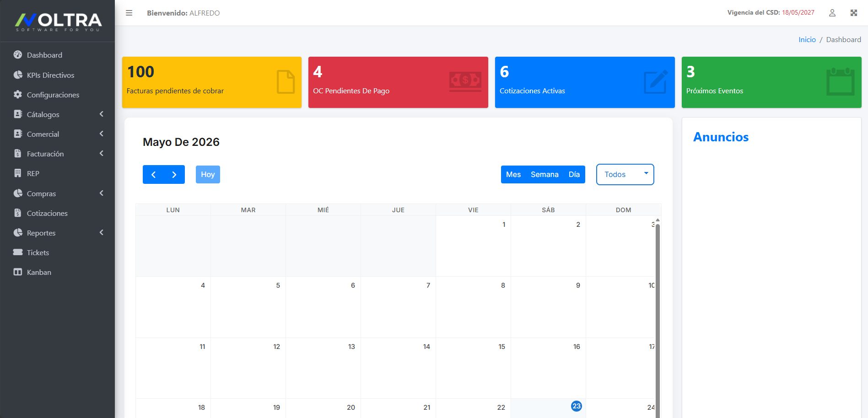This screenshot has width=868, height=418.
Task: Open Cotizaciones Activas card
Action: (585, 82)
